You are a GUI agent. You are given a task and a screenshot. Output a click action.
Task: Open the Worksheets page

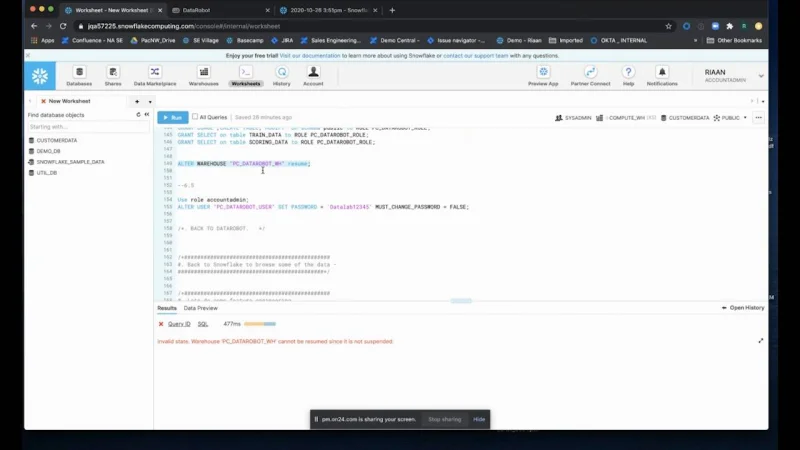tap(245, 76)
